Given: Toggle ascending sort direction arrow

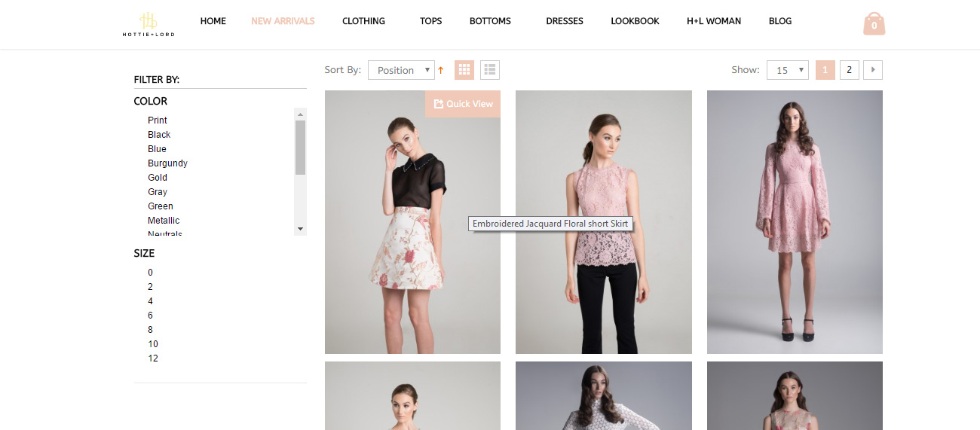Looking at the screenshot, I should click(441, 70).
